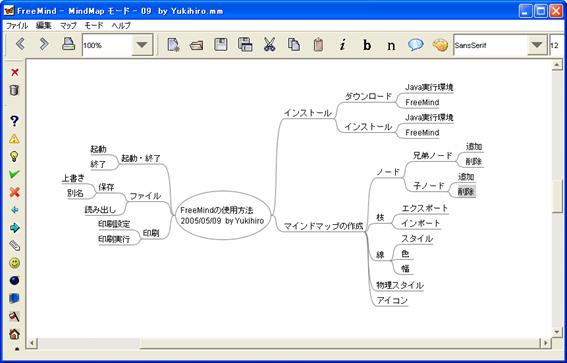Open the color palette icon
Image resolution: width=567 pixels, height=363 pixels.
tap(440, 45)
